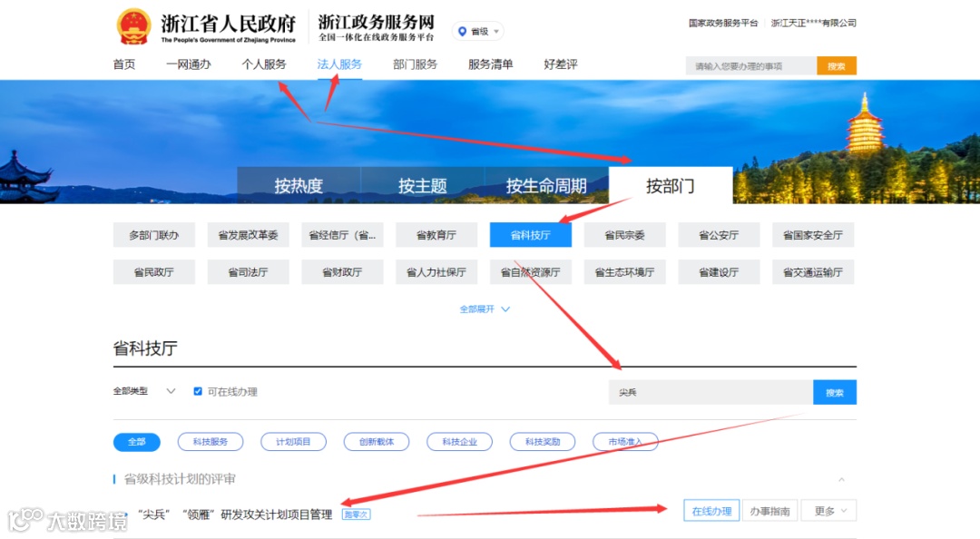Choose the 省人力社保厅 department
This screenshot has height=539, width=980.
(436, 272)
